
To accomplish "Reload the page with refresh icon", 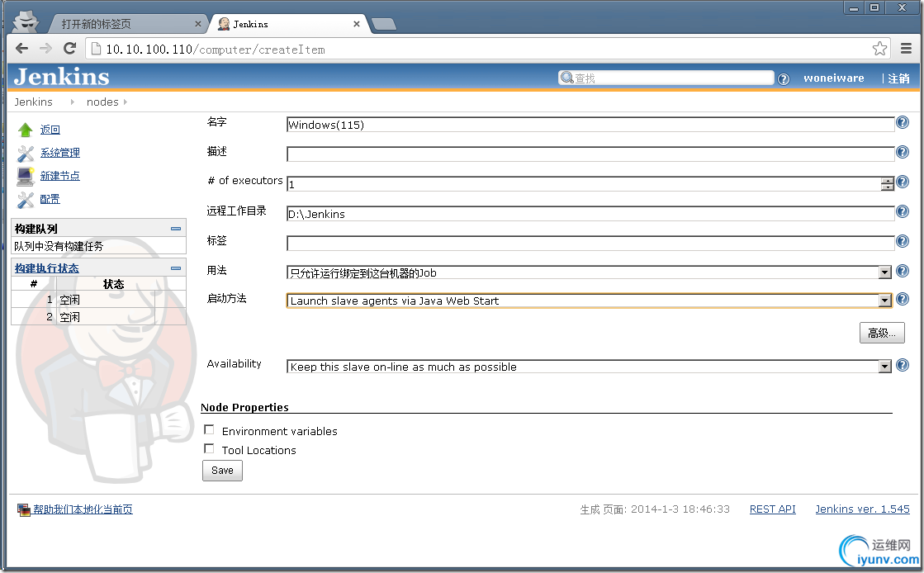I will tap(69, 49).
